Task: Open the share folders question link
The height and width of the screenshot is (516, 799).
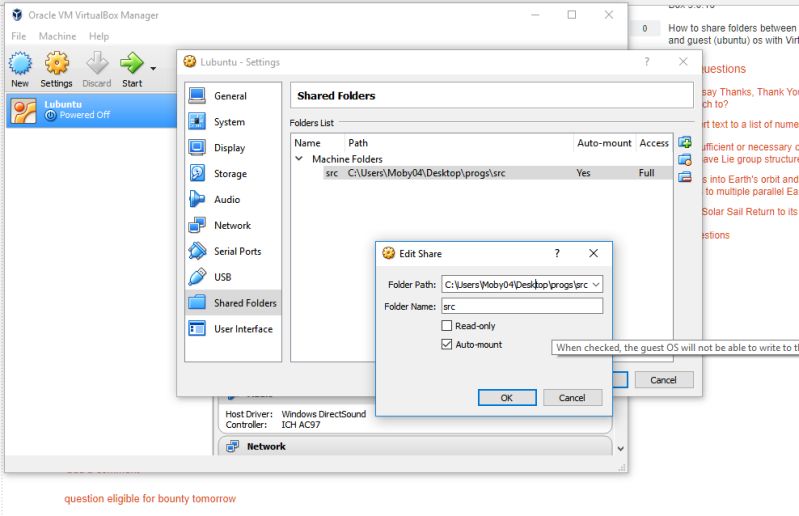Action: tap(733, 34)
